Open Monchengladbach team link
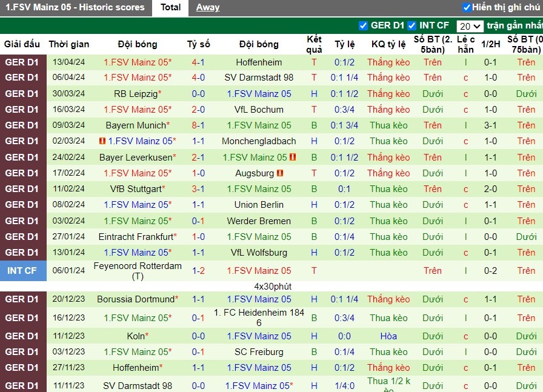This screenshot has height=392, width=543. coord(259,141)
